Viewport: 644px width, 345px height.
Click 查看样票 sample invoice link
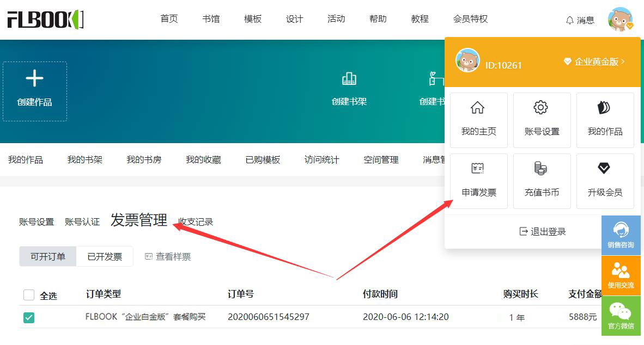[168, 257]
